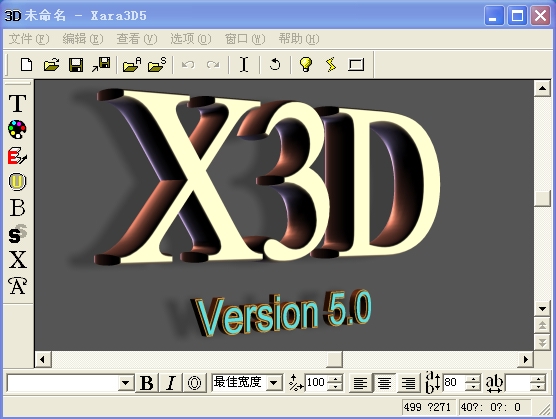The height and width of the screenshot is (419, 556).
Task: Align text center
Action: point(384,383)
